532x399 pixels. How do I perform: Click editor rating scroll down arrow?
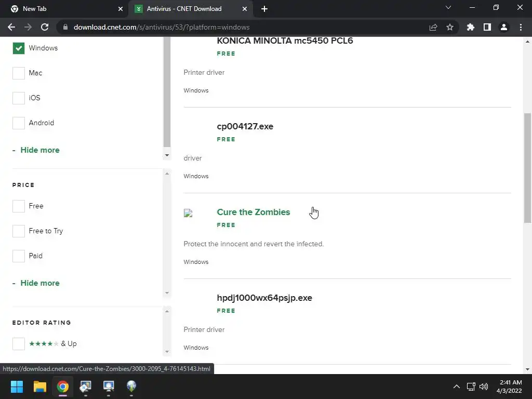coord(167,352)
